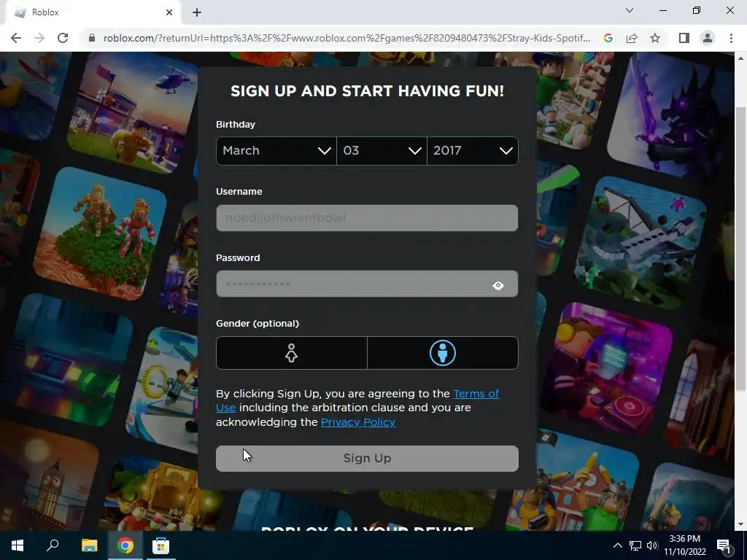Open File Explorer from taskbar
The width and height of the screenshot is (747, 560).
[89, 545]
